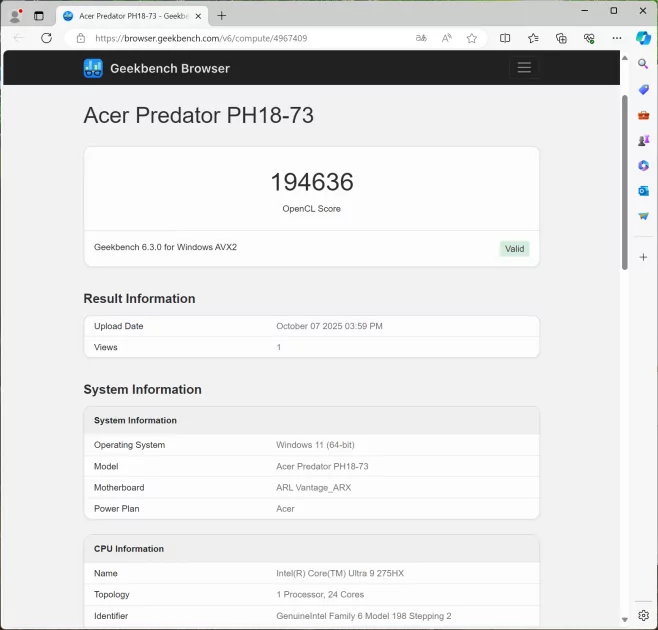Click the address bar URL field
658x630 pixels.
point(250,38)
